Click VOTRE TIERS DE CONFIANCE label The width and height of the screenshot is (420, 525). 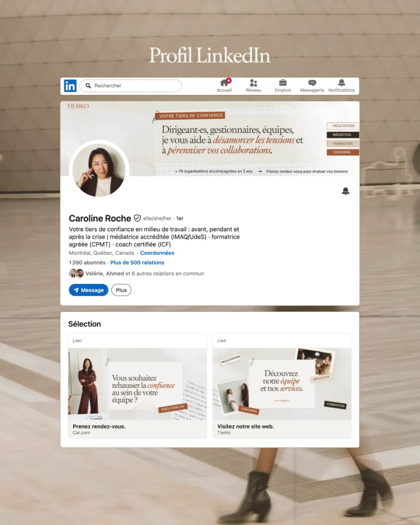point(191,115)
